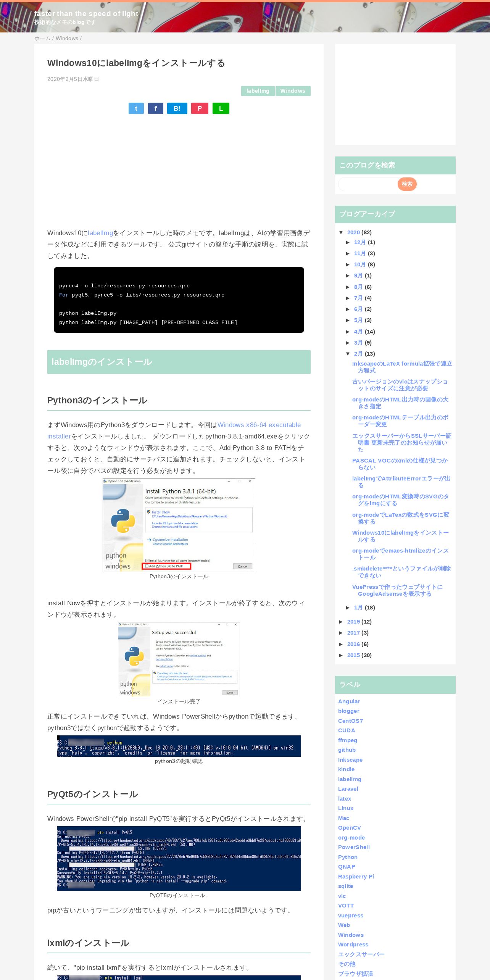Open the Windows breadcrumb link

coord(67,38)
